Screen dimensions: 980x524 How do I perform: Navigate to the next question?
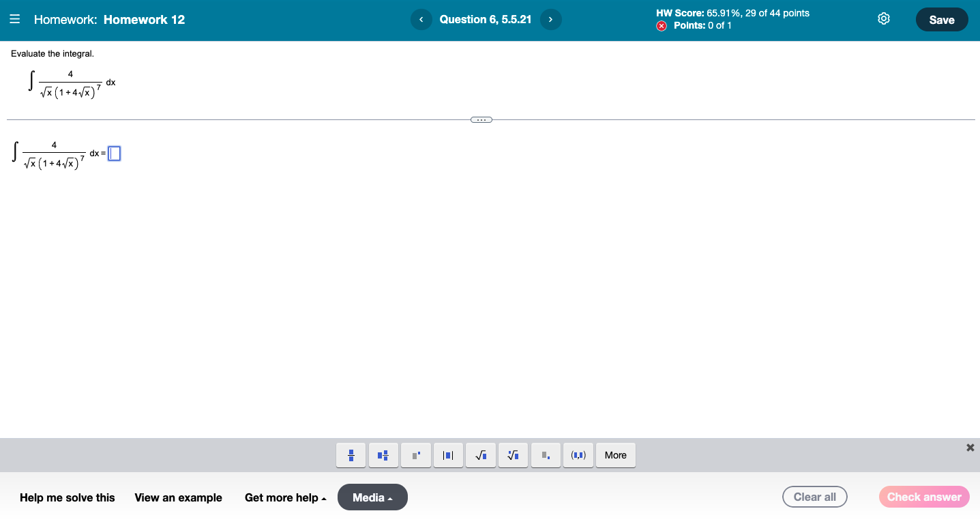(x=550, y=19)
